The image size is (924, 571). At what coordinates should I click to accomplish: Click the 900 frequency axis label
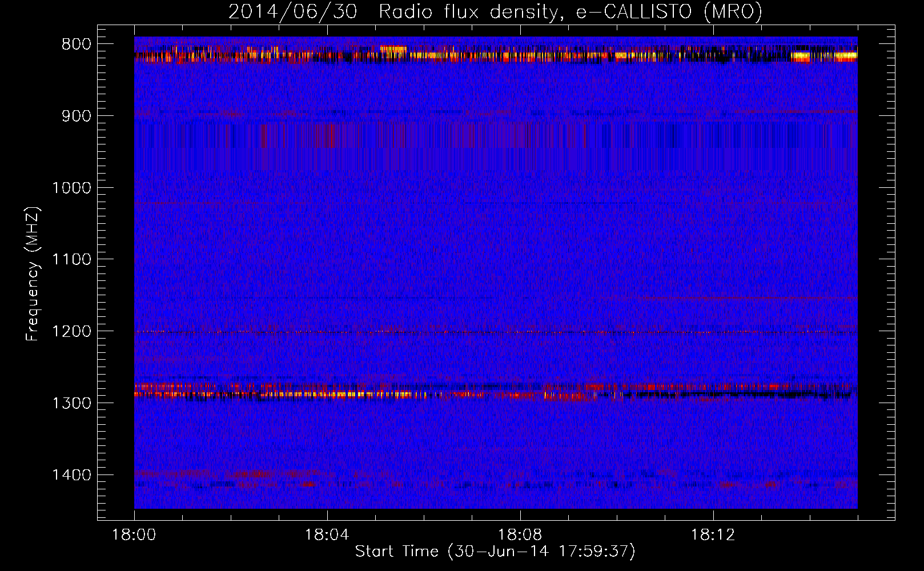click(77, 116)
